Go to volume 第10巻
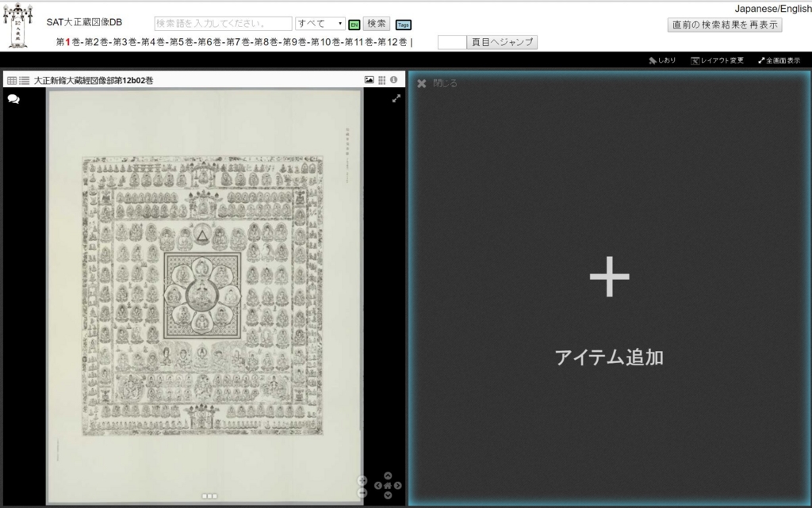 point(326,42)
